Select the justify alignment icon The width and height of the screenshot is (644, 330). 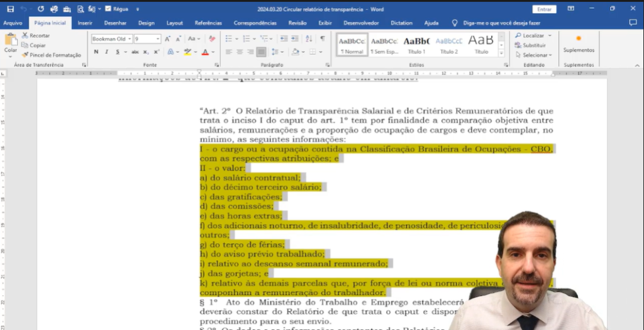(261, 52)
